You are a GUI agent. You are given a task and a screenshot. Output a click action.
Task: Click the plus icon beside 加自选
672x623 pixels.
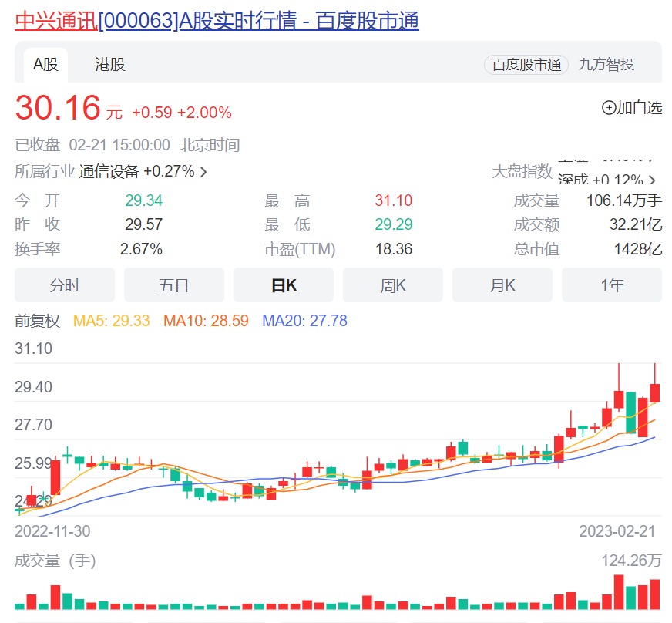609,108
